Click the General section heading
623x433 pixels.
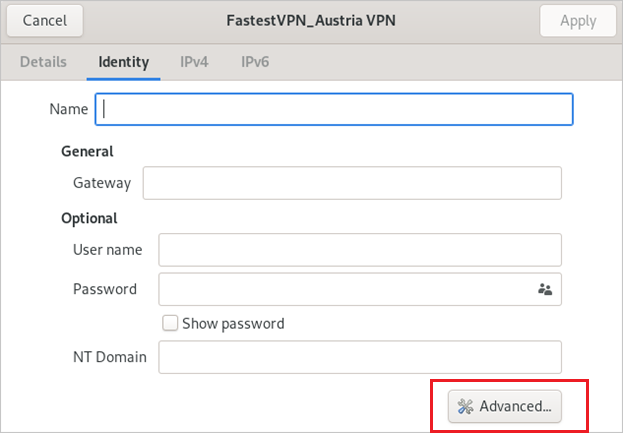click(87, 151)
